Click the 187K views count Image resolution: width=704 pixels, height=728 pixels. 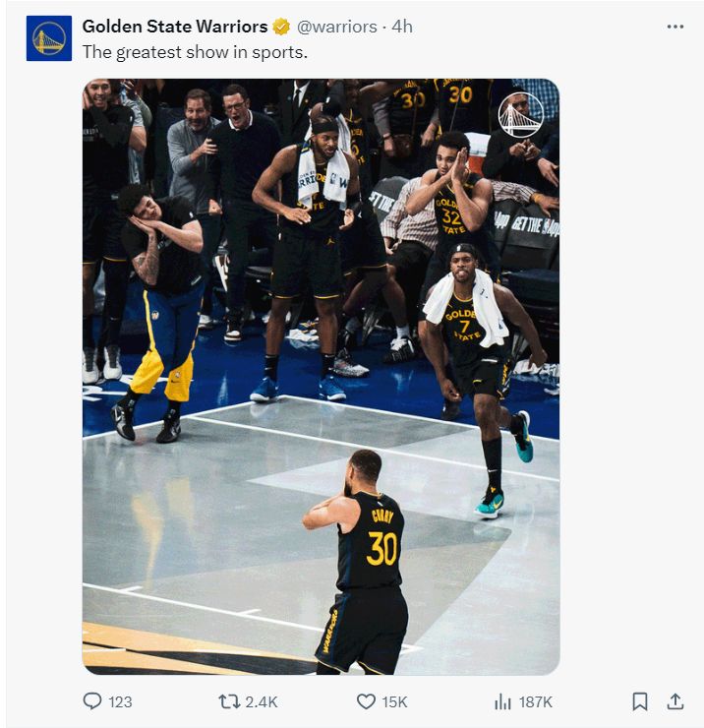535,701
